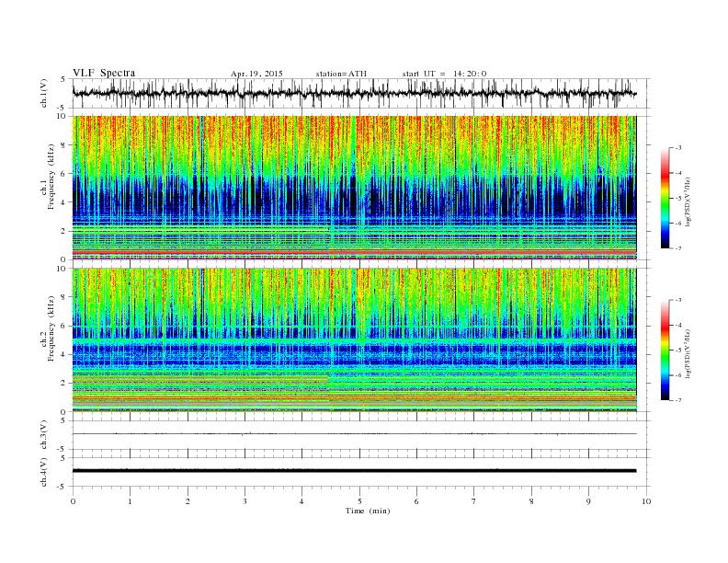Viewport: 728px width, 563px height.
Task: Click time axis tick label "5"
Action: tap(359, 501)
